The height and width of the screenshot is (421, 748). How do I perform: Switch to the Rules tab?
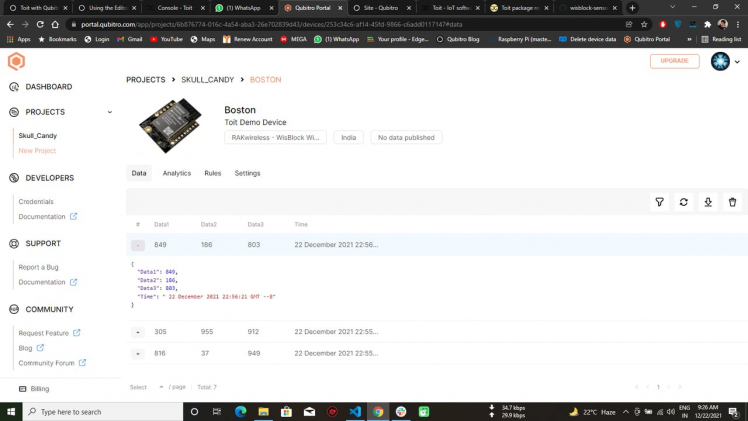click(213, 173)
